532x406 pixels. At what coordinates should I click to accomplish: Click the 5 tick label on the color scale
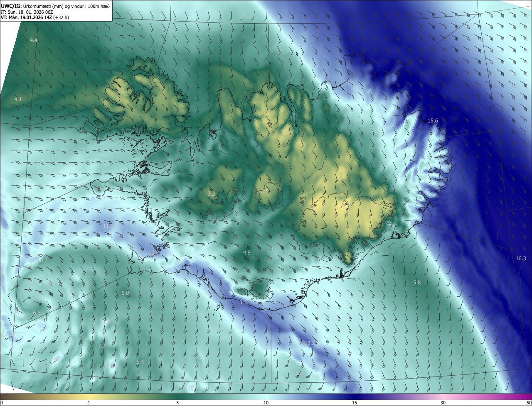[x=177, y=403]
